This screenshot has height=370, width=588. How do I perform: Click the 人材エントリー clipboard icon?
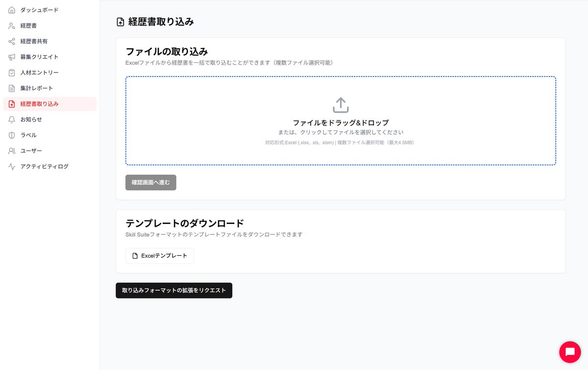click(x=12, y=73)
